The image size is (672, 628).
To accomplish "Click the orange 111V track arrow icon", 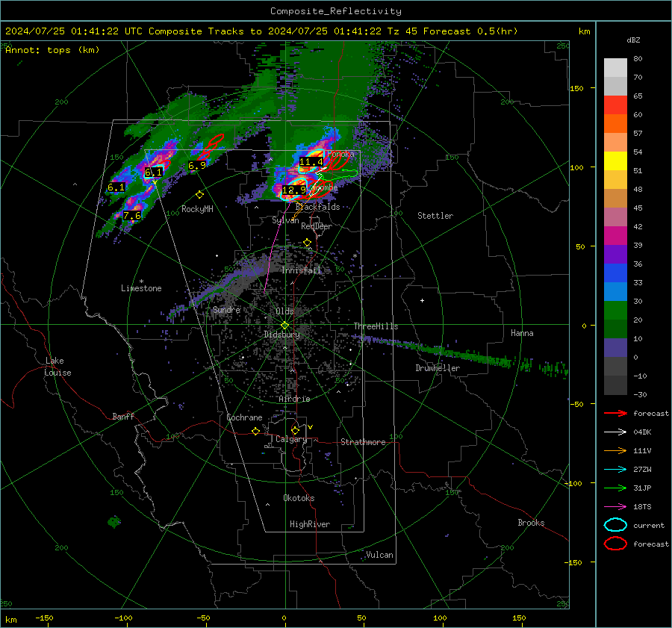I will click(x=615, y=450).
